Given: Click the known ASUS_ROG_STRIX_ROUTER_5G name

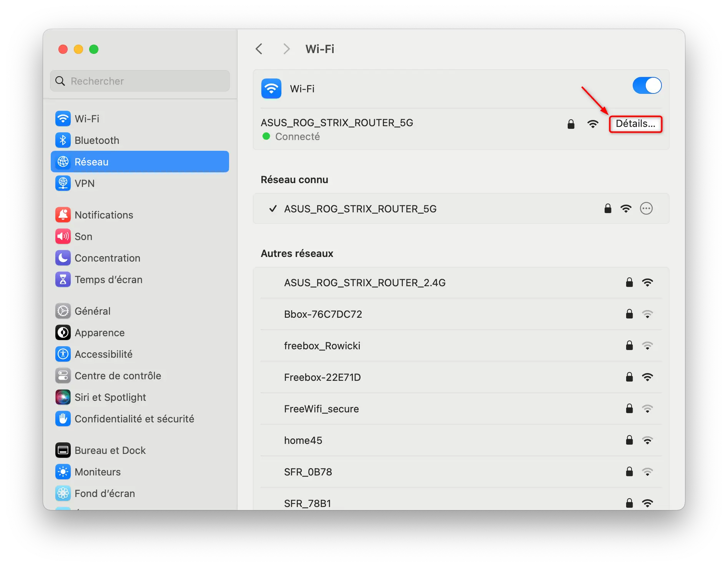Looking at the screenshot, I should 360,208.
